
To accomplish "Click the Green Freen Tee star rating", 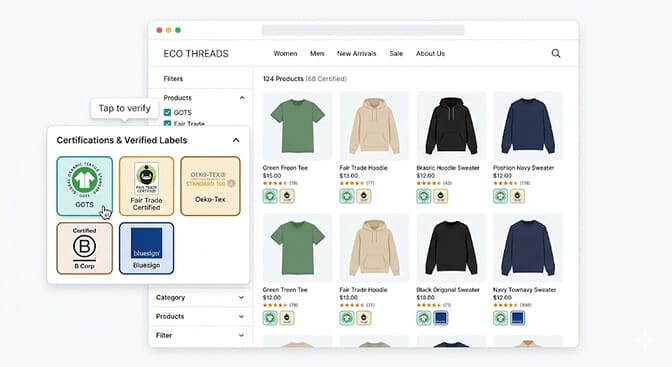I will [275, 183].
